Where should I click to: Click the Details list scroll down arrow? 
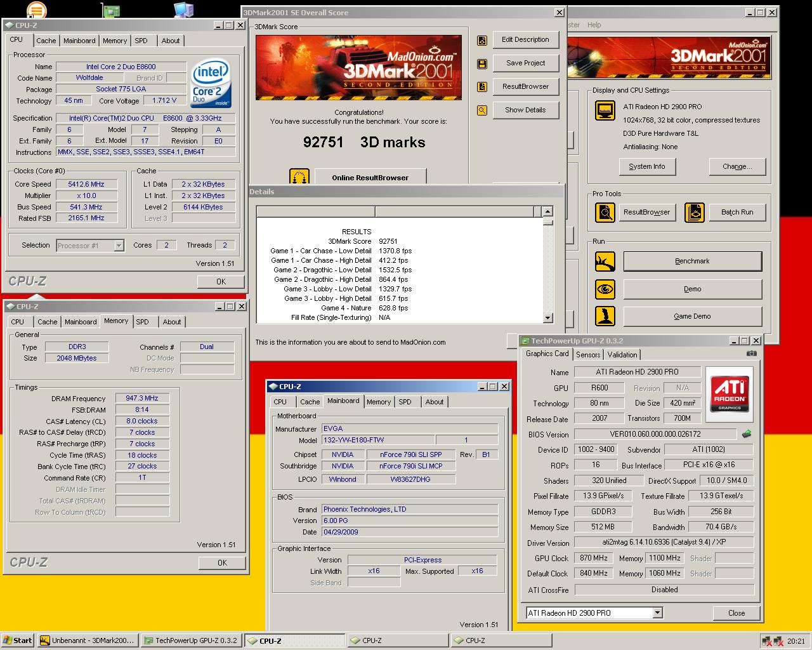[547, 317]
